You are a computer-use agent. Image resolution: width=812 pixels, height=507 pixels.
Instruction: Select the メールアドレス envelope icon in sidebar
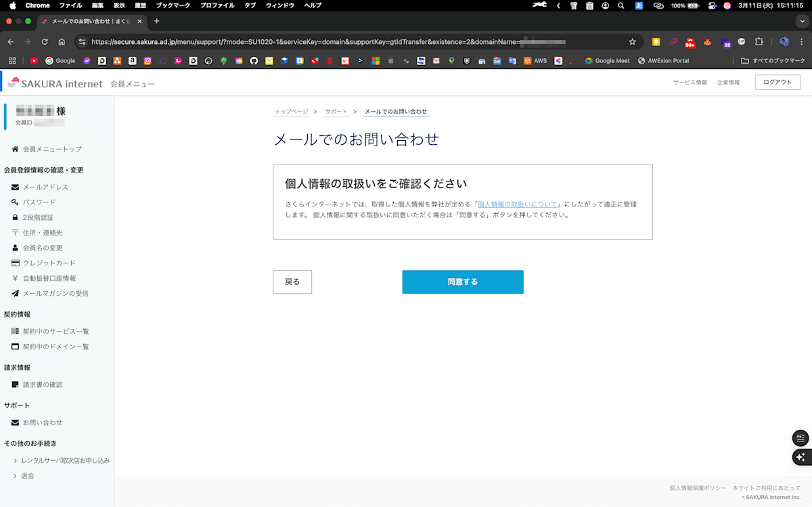(x=14, y=187)
